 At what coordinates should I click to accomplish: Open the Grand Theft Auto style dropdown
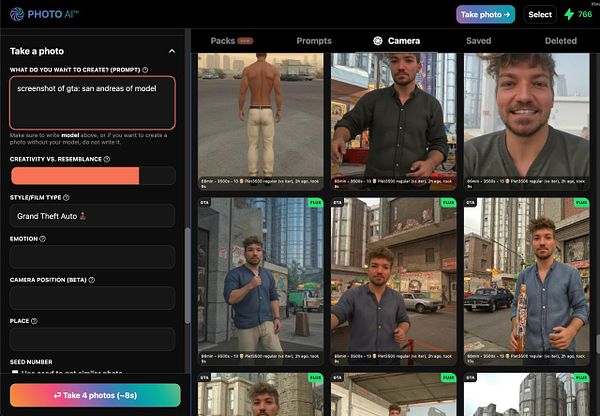pyautogui.click(x=93, y=216)
